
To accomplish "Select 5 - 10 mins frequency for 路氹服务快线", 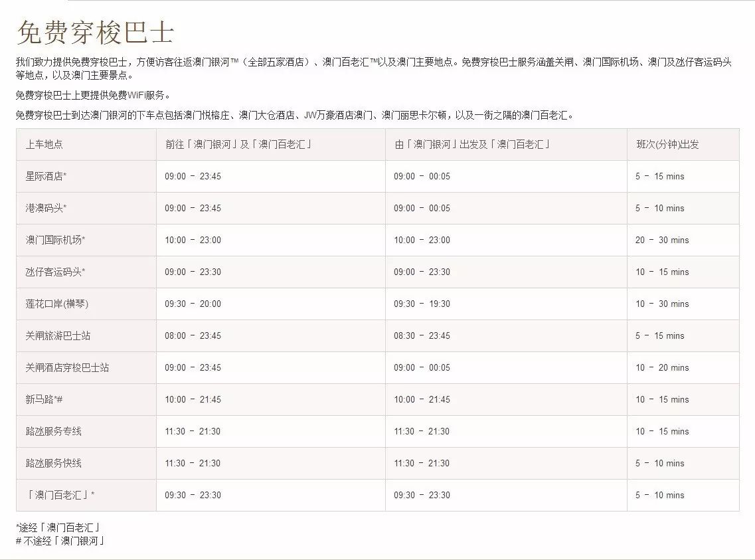I will (x=659, y=463).
